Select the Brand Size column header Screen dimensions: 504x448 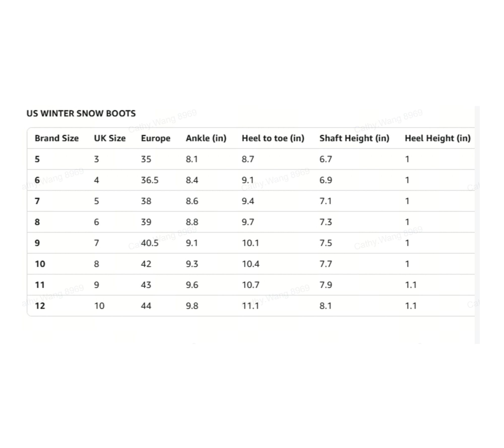[57, 138]
